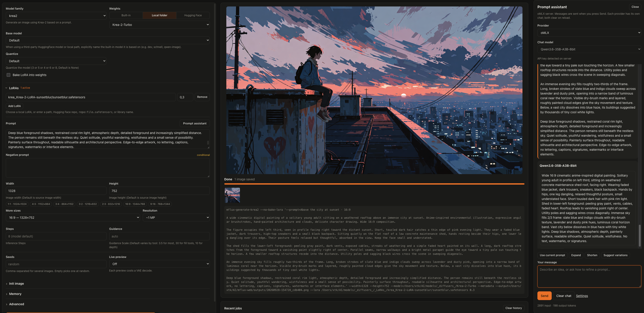
Task: Select the 9:16 768×1344 size preset
Action: 160,204
